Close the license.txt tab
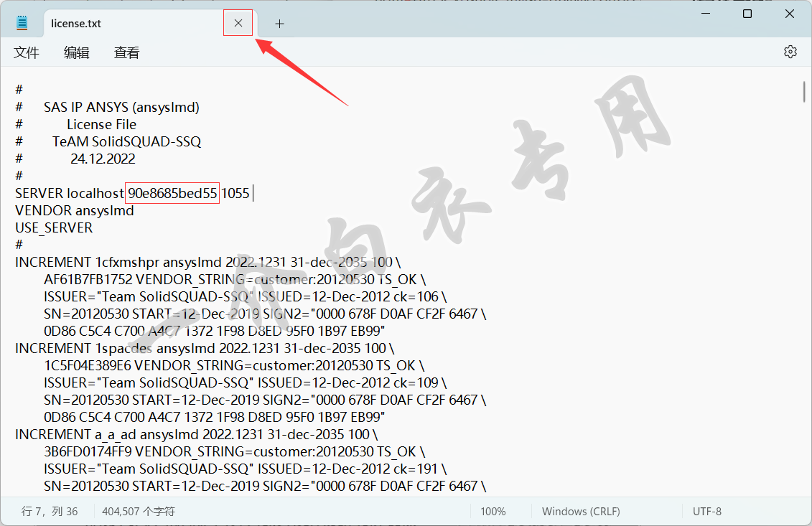This screenshot has height=526, width=812. tap(238, 23)
